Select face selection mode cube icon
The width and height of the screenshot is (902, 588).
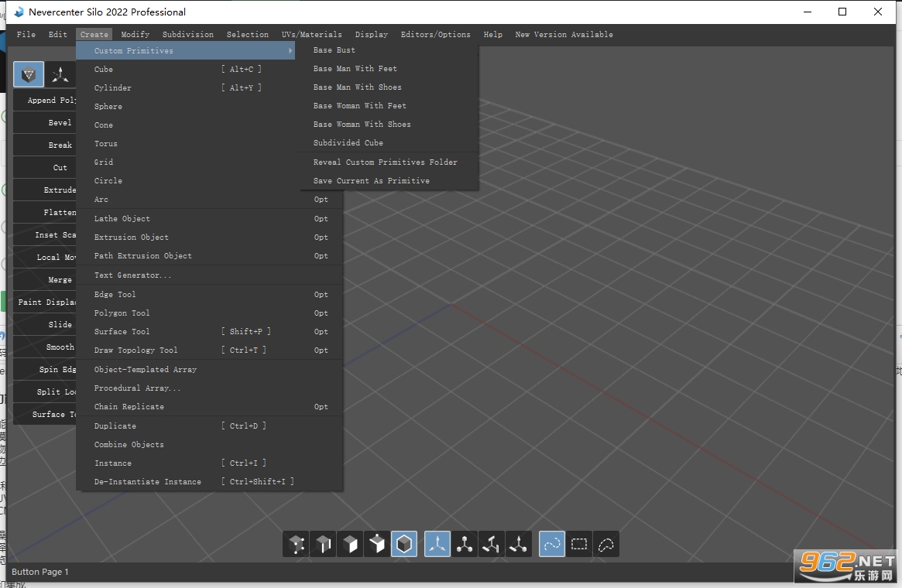point(350,544)
